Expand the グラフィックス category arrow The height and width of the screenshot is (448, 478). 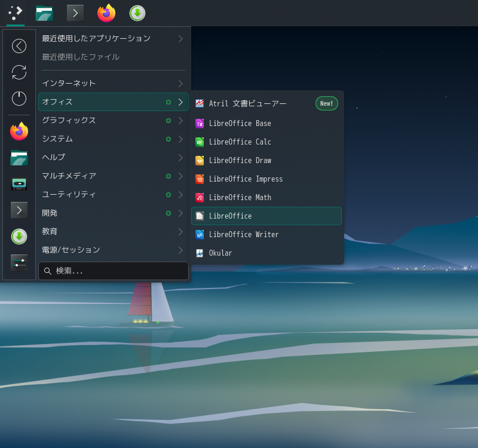[180, 121]
